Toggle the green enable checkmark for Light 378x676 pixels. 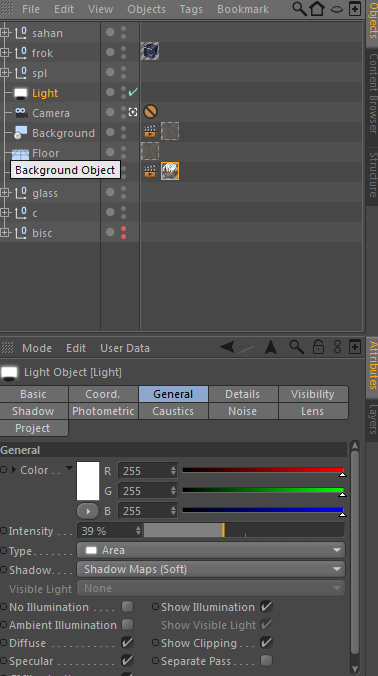pyautogui.click(x=133, y=91)
